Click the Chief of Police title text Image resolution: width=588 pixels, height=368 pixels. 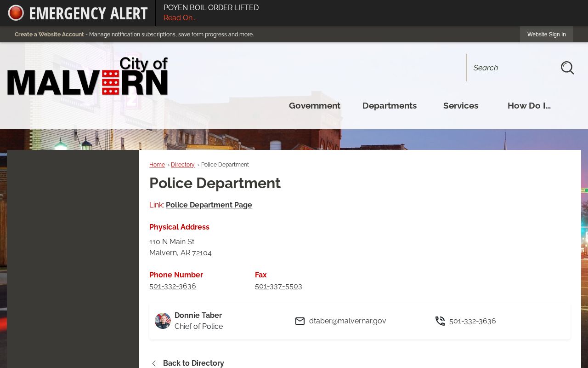point(198,327)
